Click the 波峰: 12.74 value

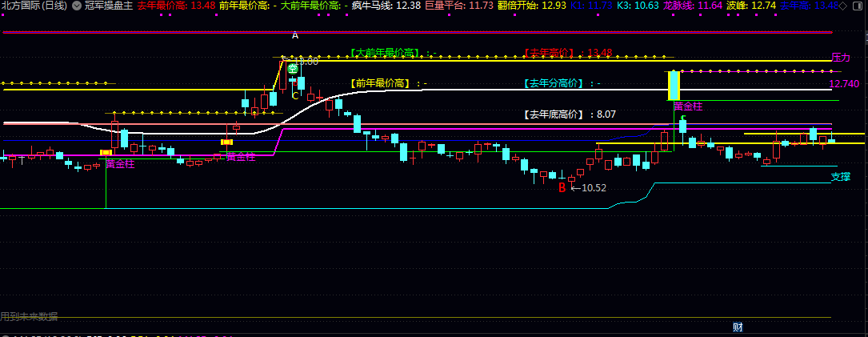point(750,6)
